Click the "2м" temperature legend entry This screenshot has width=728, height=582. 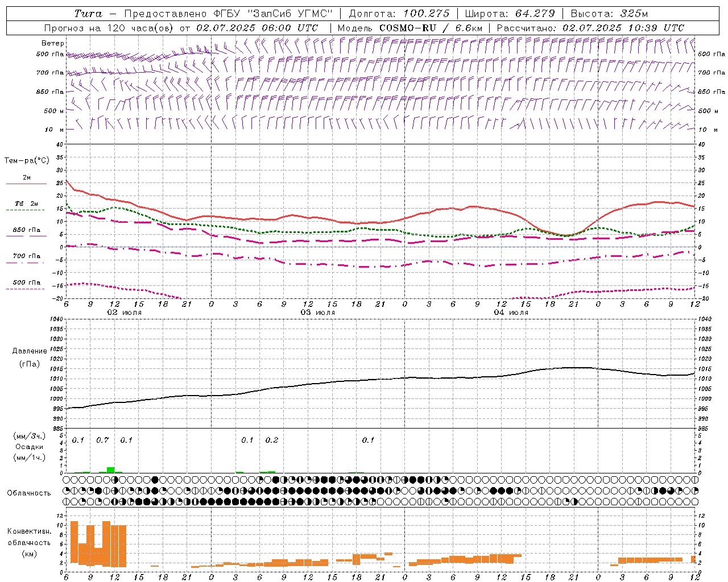[27, 178]
